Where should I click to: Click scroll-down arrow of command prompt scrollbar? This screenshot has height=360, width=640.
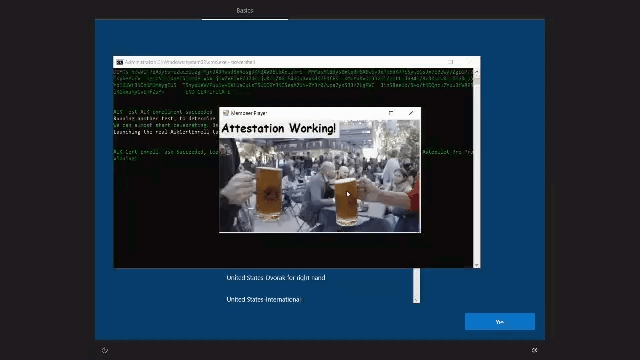coord(476,265)
